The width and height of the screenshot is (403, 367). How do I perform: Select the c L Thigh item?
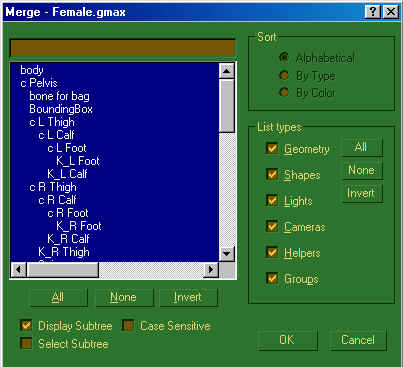point(52,122)
